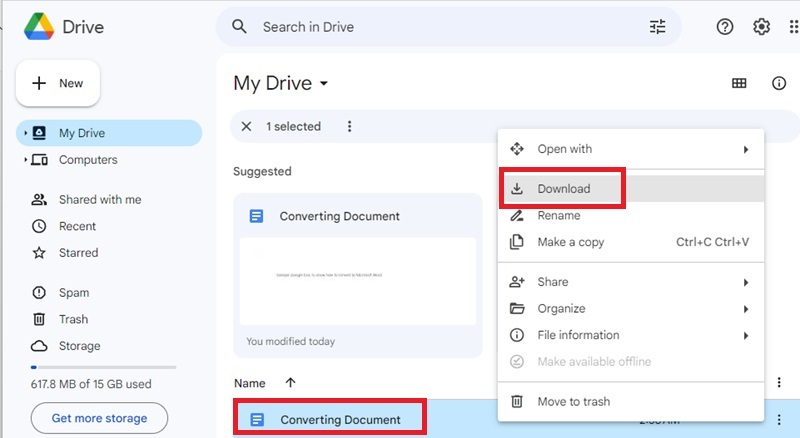The width and height of the screenshot is (800, 438).
Task: Open advanced search filter options icon
Action: click(657, 27)
